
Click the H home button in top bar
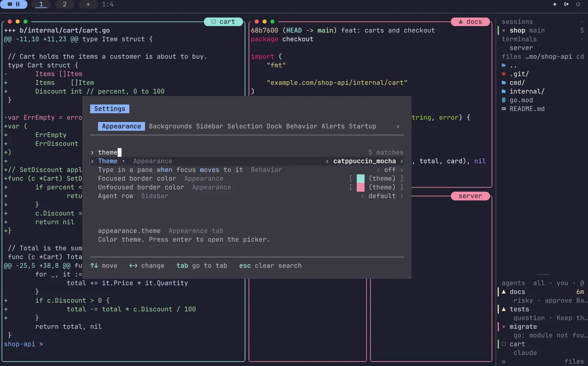coord(14,4)
